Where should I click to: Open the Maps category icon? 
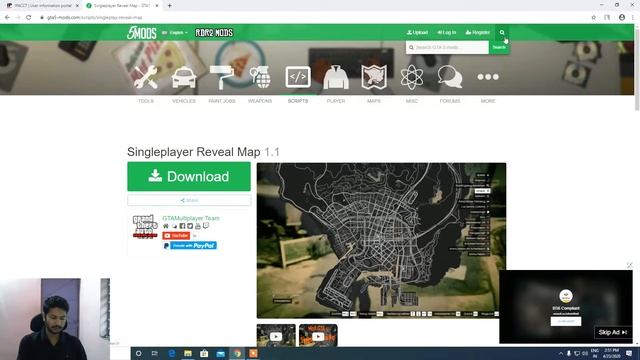coord(374,77)
